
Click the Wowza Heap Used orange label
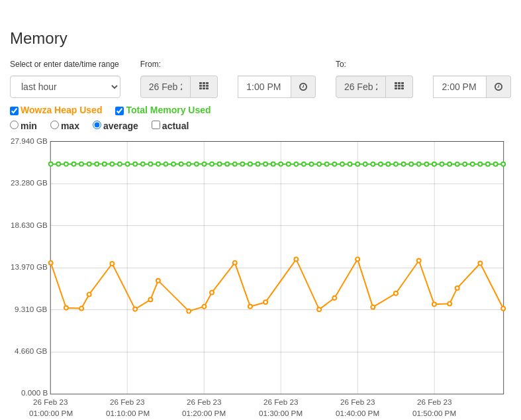click(61, 110)
